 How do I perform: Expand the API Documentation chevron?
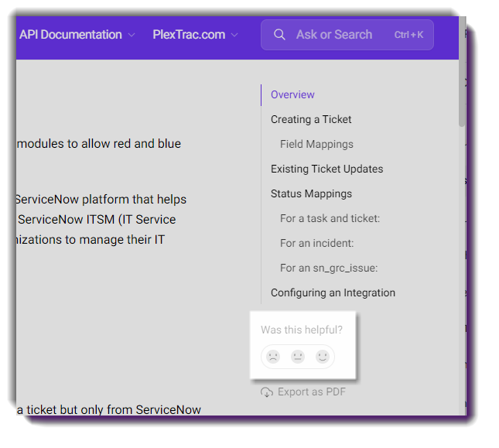pyautogui.click(x=132, y=35)
